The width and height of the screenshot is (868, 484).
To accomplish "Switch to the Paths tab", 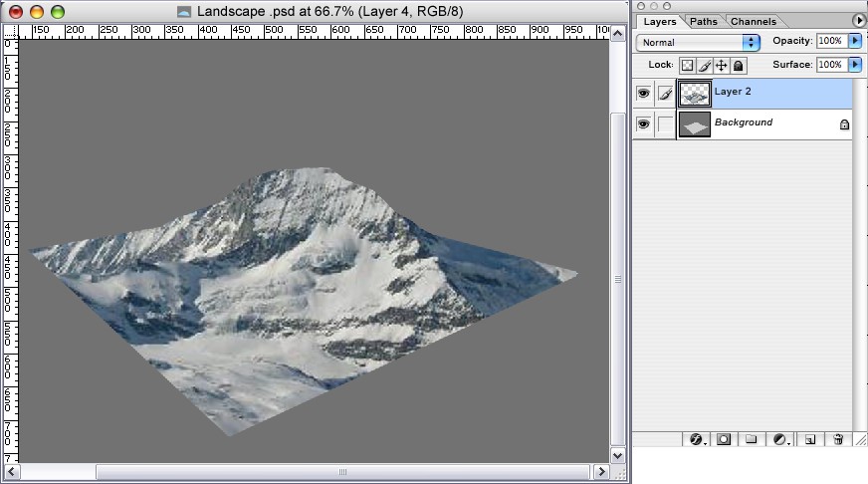I will point(704,21).
